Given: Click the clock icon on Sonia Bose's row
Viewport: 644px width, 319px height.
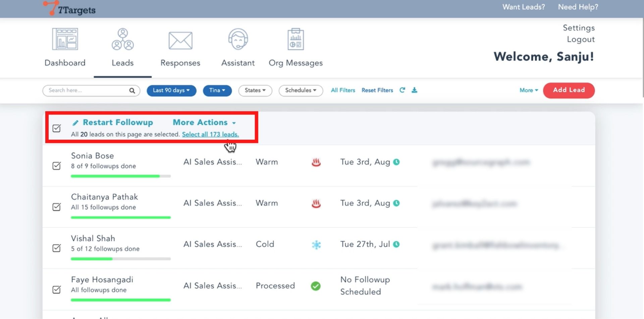Looking at the screenshot, I should 396,162.
